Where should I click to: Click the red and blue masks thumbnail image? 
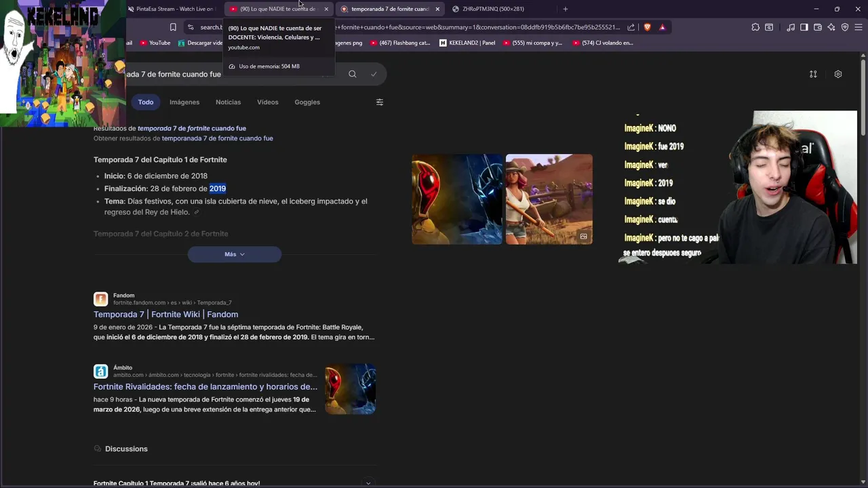(457, 199)
